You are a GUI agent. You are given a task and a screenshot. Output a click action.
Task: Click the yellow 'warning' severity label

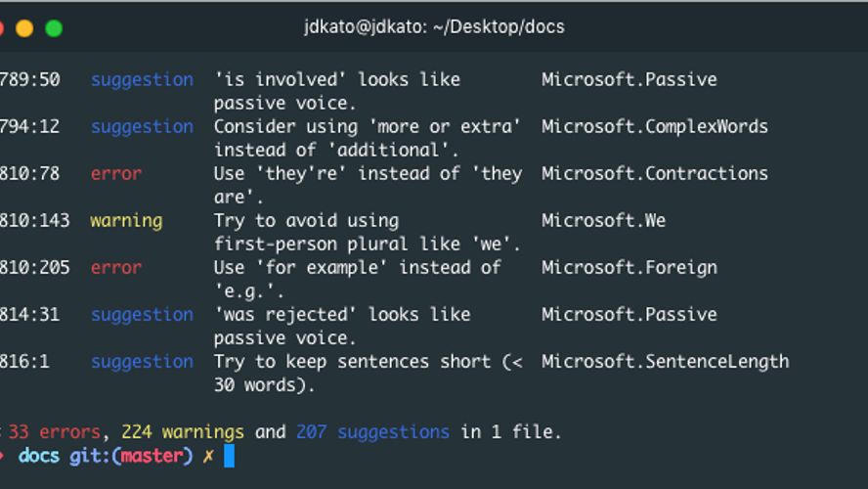click(126, 220)
